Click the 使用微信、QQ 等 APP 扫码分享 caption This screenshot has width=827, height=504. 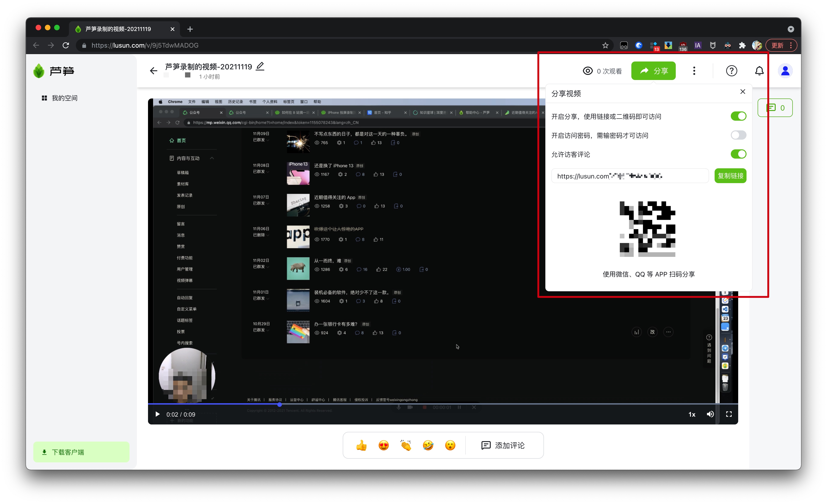[648, 274]
